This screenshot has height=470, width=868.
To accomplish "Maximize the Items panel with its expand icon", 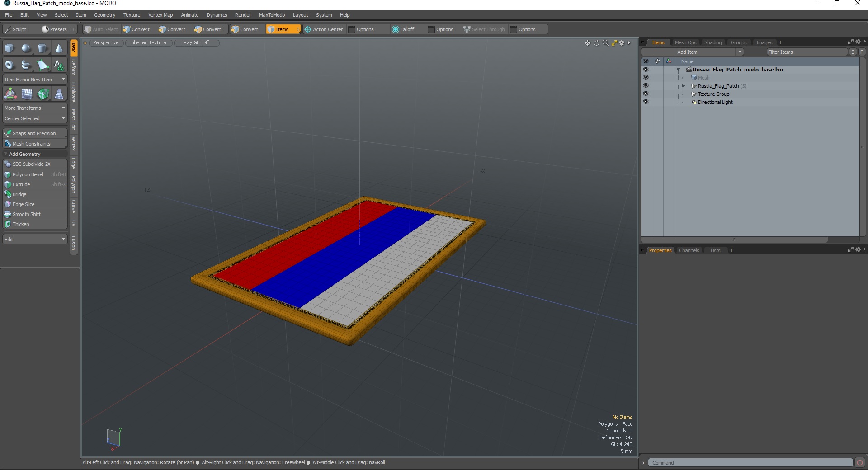I will tap(850, 42).
